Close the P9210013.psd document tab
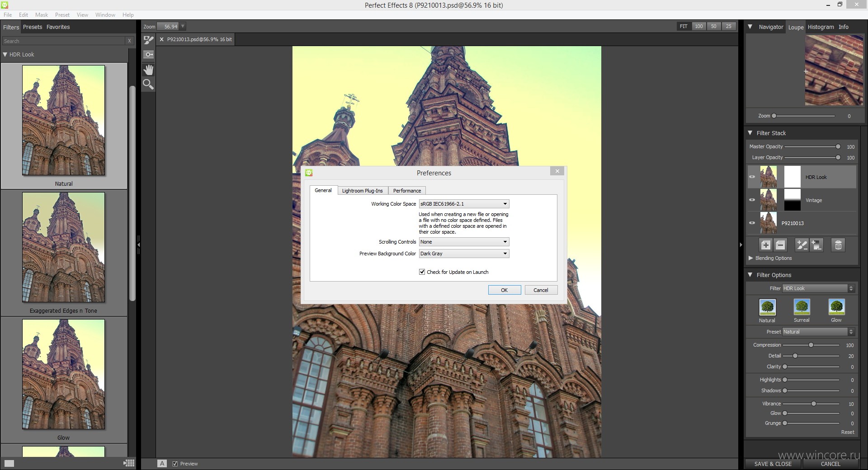The image size is (868, 470). 161,39
